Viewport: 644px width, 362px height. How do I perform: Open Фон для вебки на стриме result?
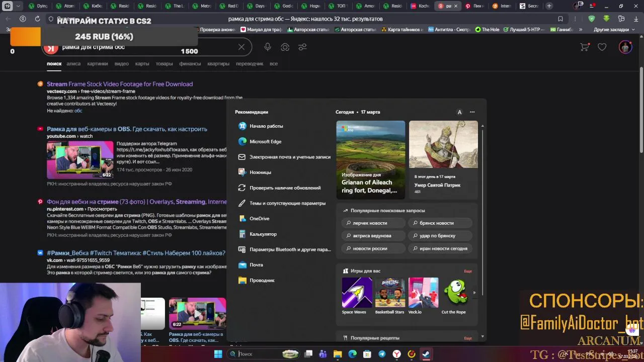pyautogui.click(x=137, y=202)
